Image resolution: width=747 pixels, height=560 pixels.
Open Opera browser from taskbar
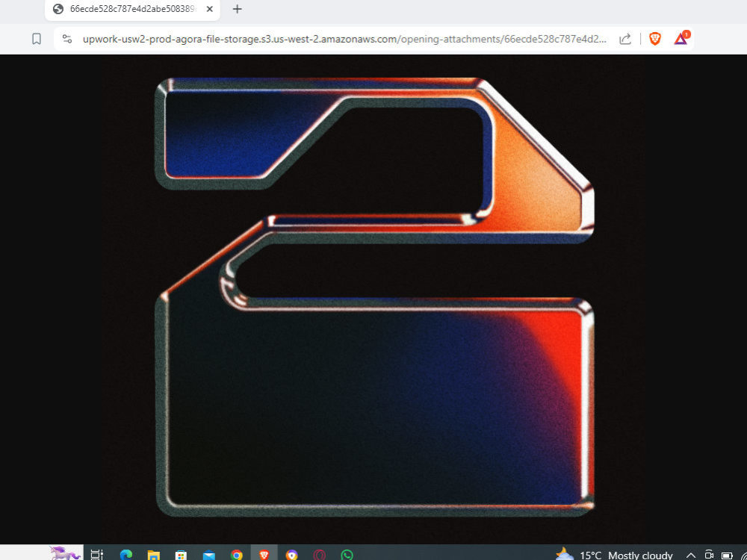pyautogui.click(x=319, y=556)
